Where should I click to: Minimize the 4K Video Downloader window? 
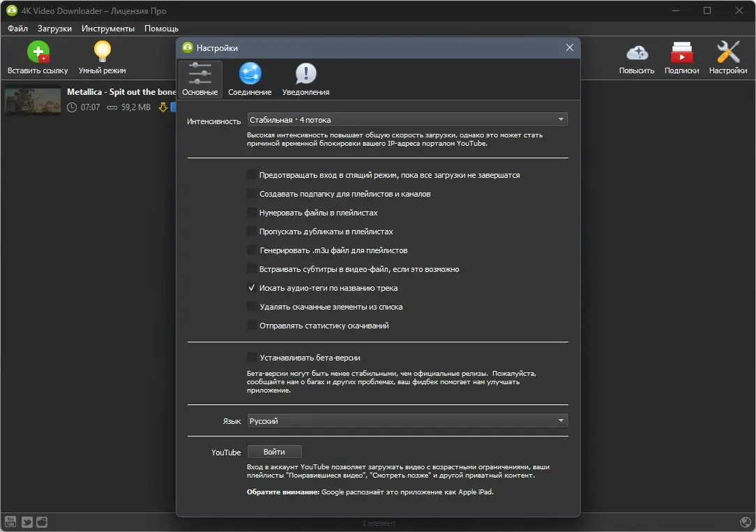click(676, 10)
